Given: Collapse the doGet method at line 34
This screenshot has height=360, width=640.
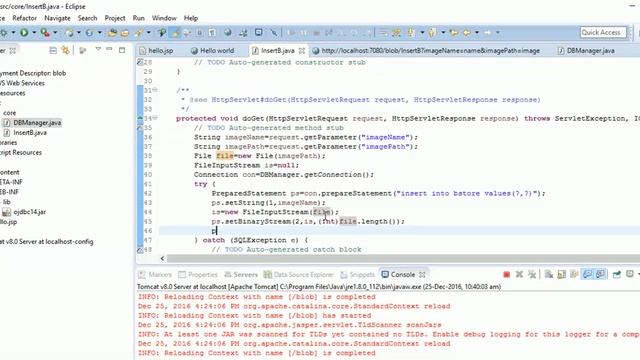Looking at the screenshot, I should (x=155, y=118).
